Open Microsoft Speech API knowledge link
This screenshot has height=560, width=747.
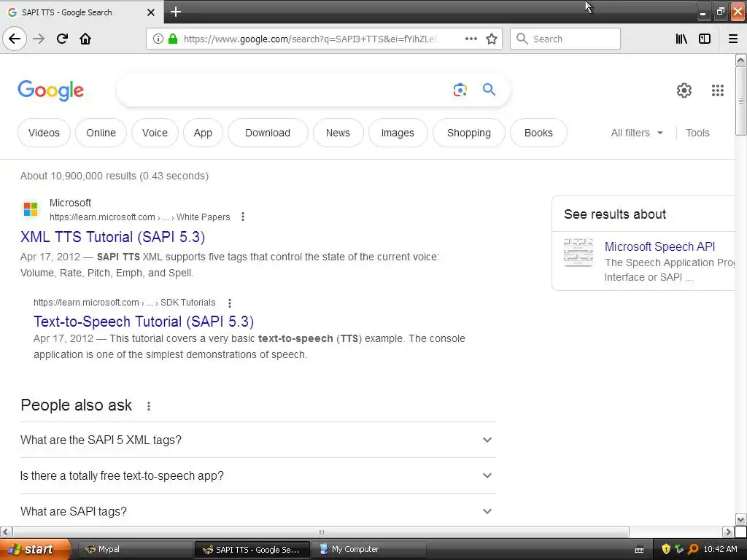click(x=659, y=246)
